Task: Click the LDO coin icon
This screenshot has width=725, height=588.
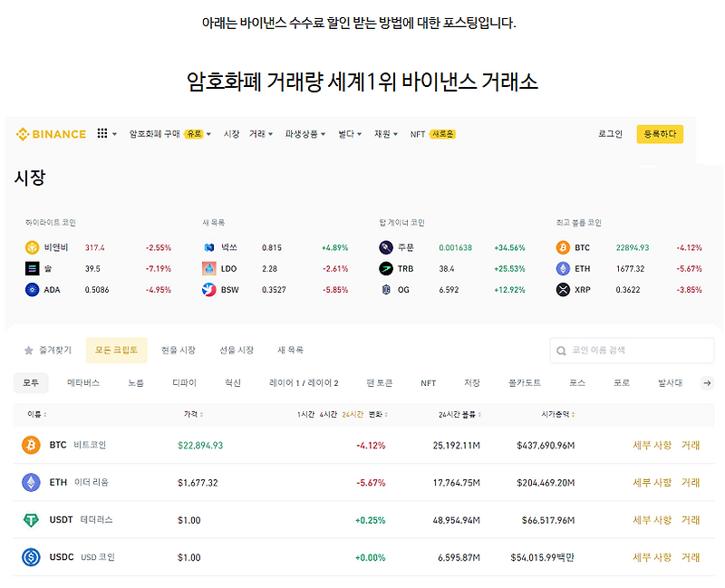Action: pyautogui.click(x=209, y=268)
